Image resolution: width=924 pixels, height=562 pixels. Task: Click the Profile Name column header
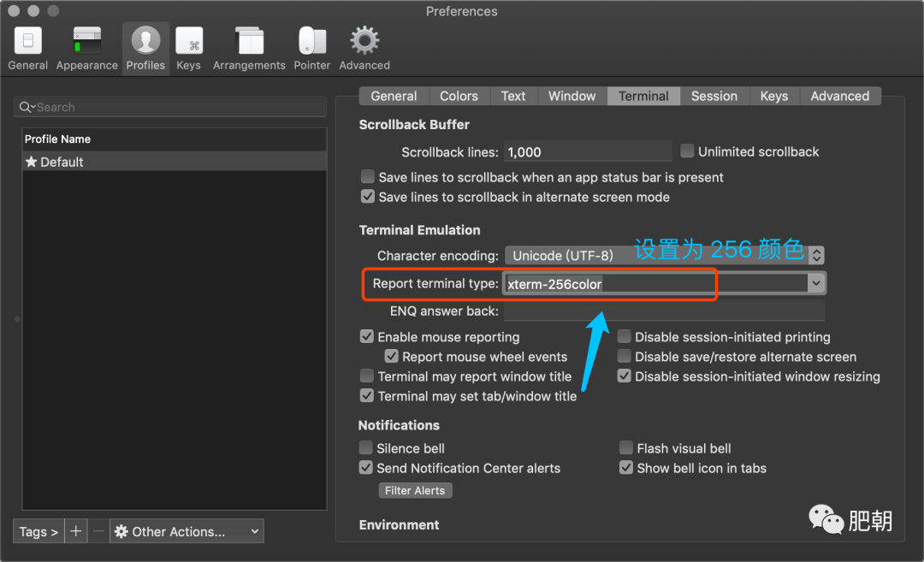[175, 139]
